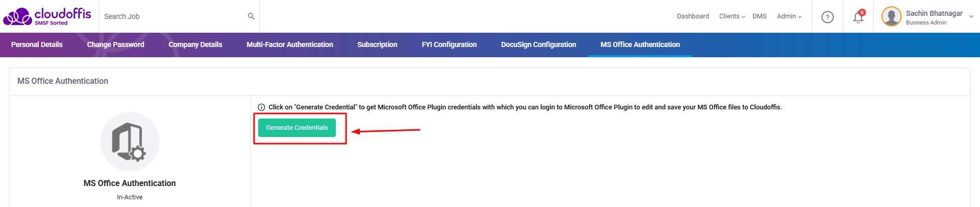This screenshot has height=207, width=980.
Task: Expand the Admin dropdown menu
Action: click(789, 16)
